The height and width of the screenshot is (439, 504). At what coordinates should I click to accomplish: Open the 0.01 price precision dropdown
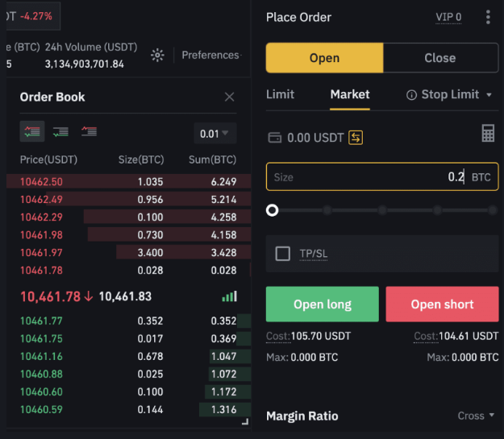tap(215, 134)
